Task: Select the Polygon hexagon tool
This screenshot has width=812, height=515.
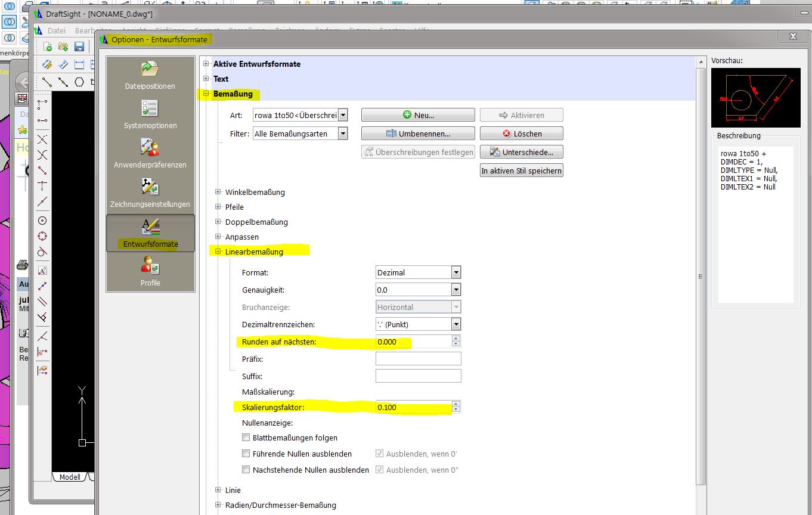Action: tap(79, 82)
